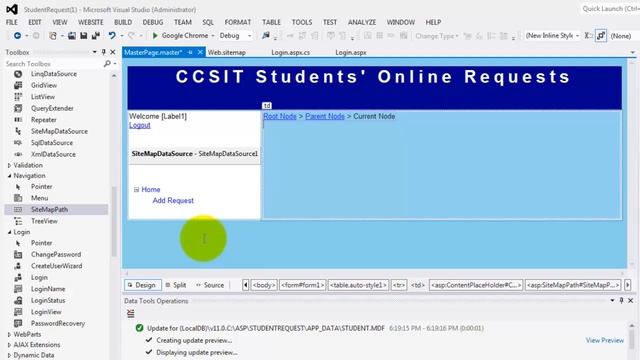This screenshot has width=640, height=360.
Task: Select QueryExtender in the toolbox
Action: (x=52, y=108)
